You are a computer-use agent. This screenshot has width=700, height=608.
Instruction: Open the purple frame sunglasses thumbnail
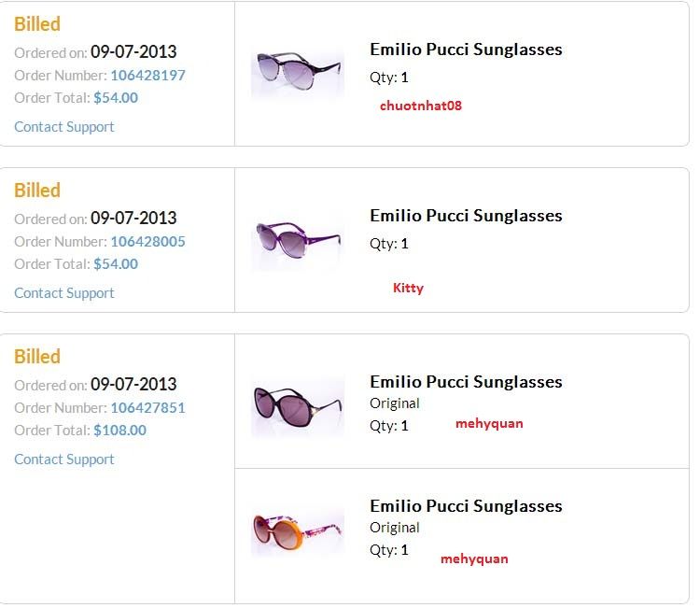(x=298, y=241)
